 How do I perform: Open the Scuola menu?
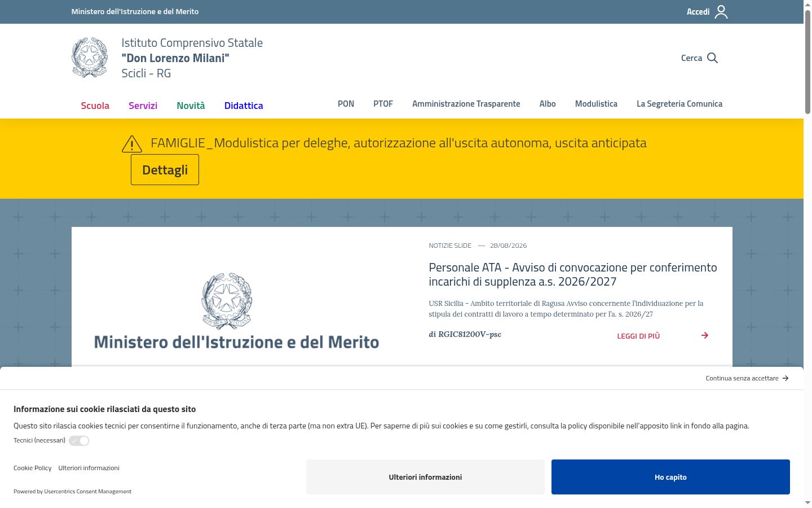[x=95, y=106]
